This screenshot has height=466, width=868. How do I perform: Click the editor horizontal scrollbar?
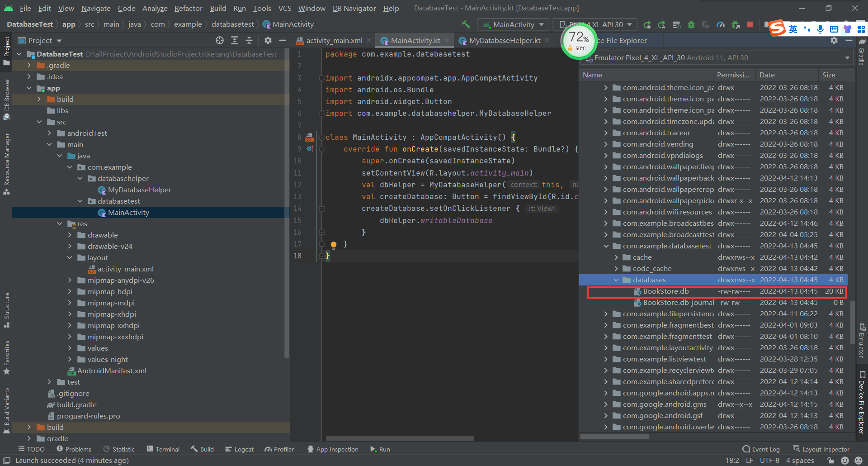[400, 438]
